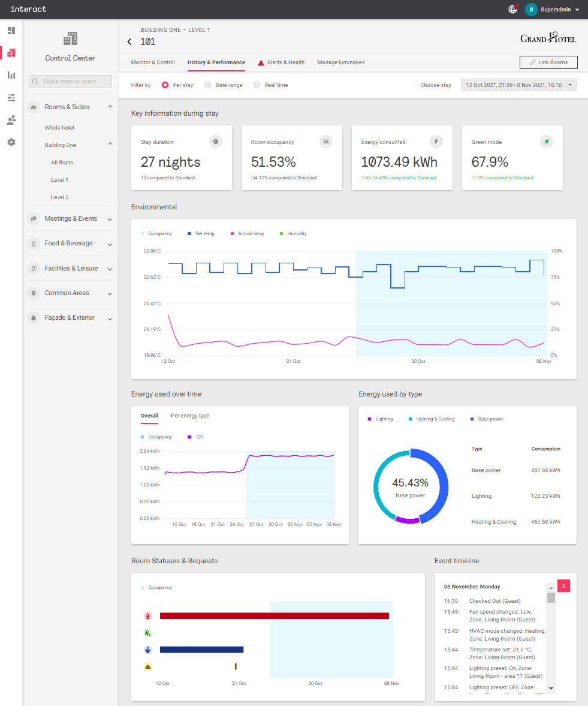This screenshot has height=706, width=588.
Task: Open the analytics bar chart sidebar icon
Action: tap(11, 75)
